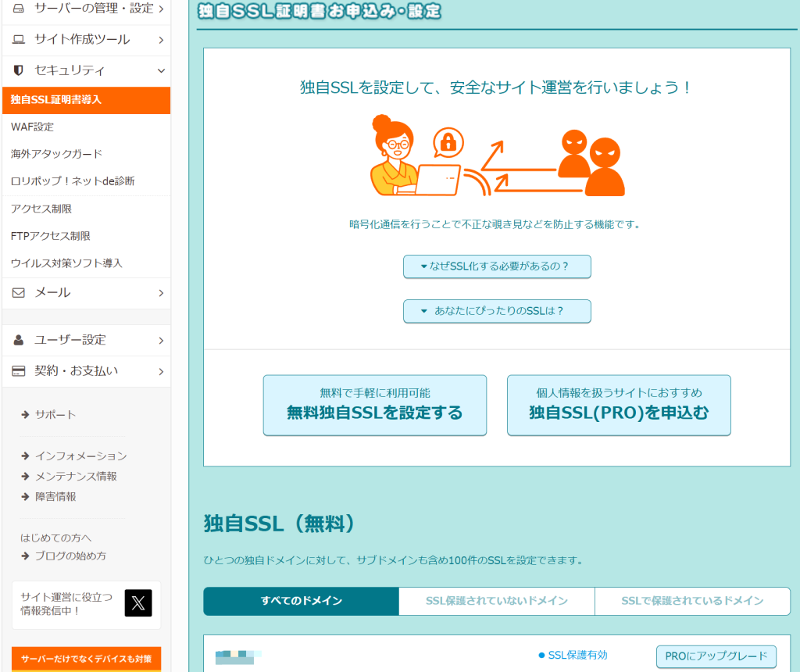Screen dimensions: 800x672
Task: Switch to SSL保護されていないドメイン tab
Action: point(496,601)
